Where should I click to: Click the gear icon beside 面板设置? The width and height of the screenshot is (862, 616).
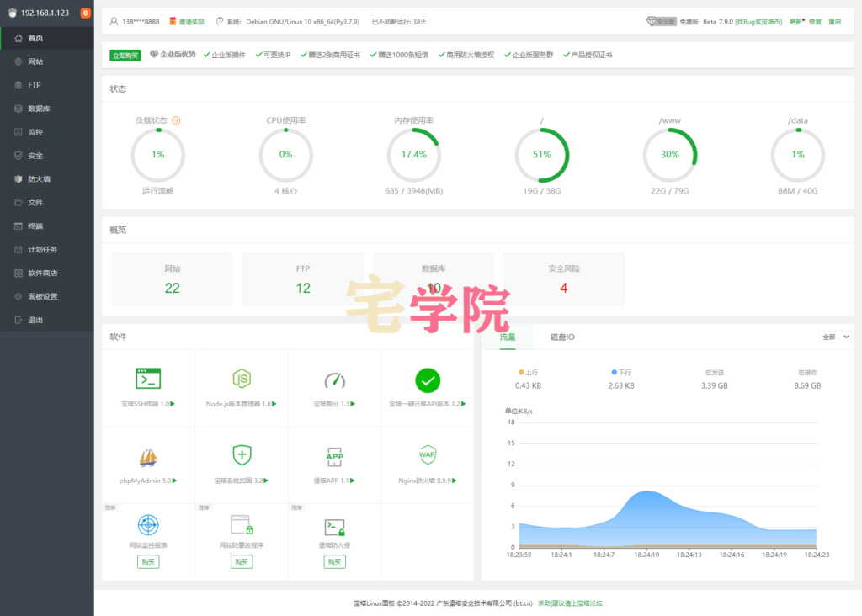click(19, 297)
